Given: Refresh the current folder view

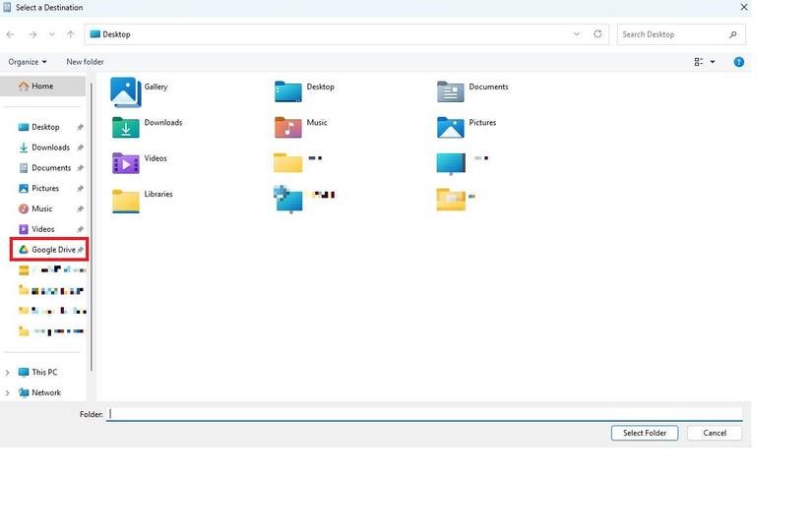Looking at the screenshot, I should (597, 34).
